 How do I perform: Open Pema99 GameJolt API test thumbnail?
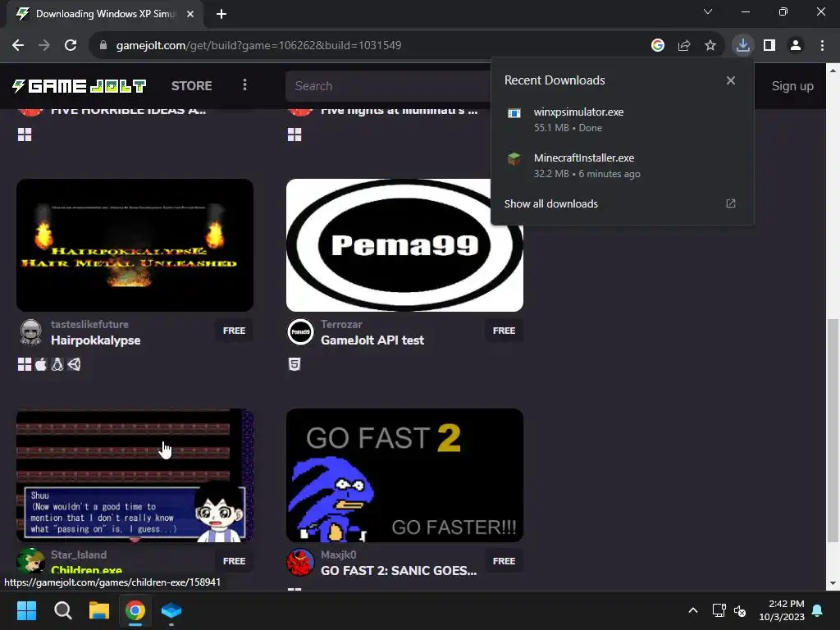(404, 244)
